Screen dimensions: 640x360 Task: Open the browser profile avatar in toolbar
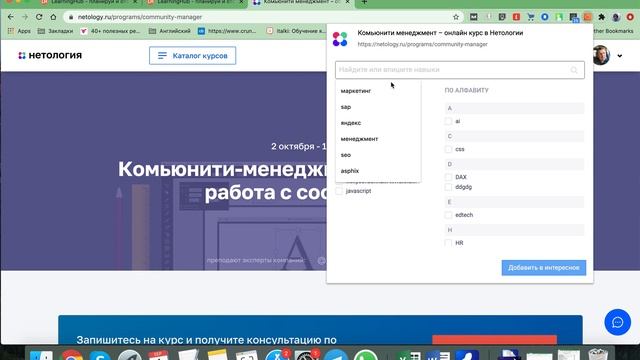click(616, 17)
